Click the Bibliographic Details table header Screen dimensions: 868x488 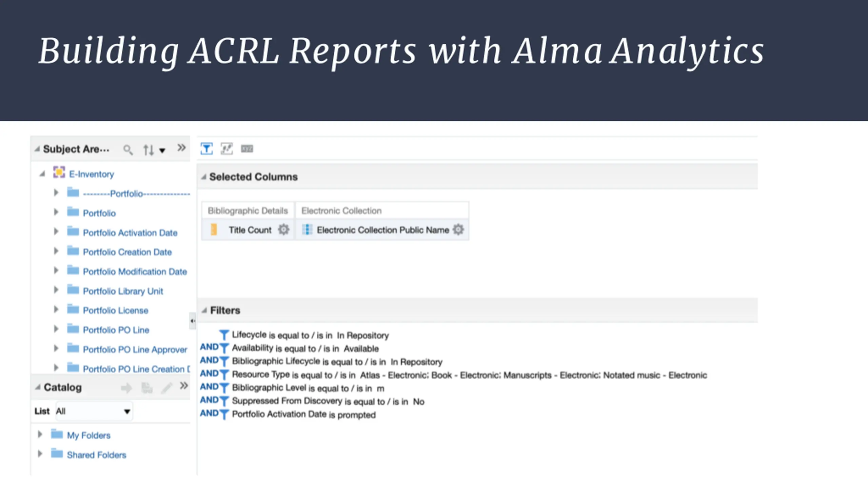(248, 211)
